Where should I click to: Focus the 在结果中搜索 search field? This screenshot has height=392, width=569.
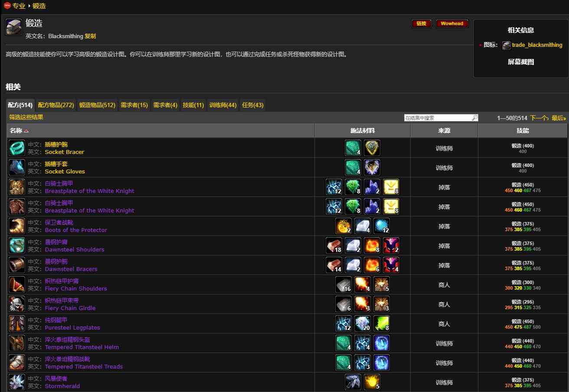click(x=438, y=118)
